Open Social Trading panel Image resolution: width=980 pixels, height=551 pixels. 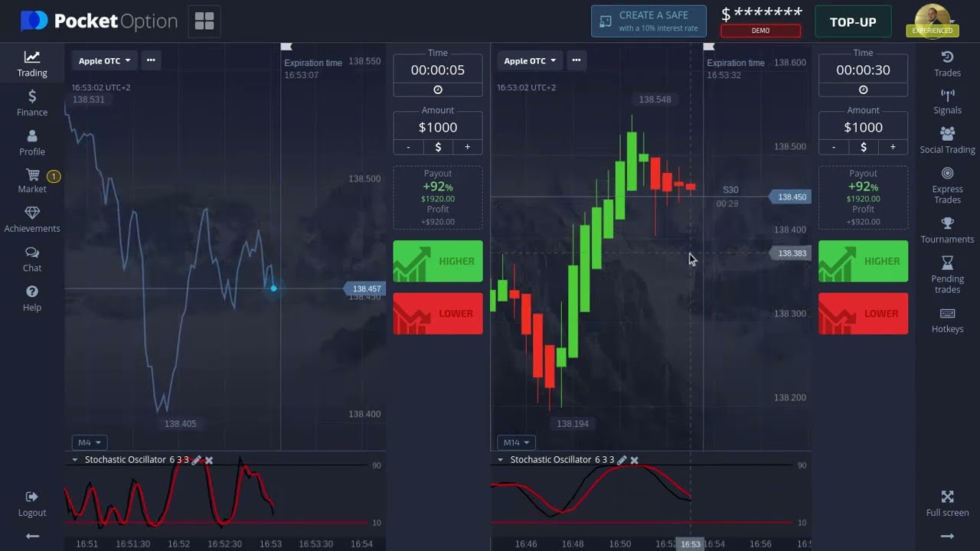click(x=947, y=141)
